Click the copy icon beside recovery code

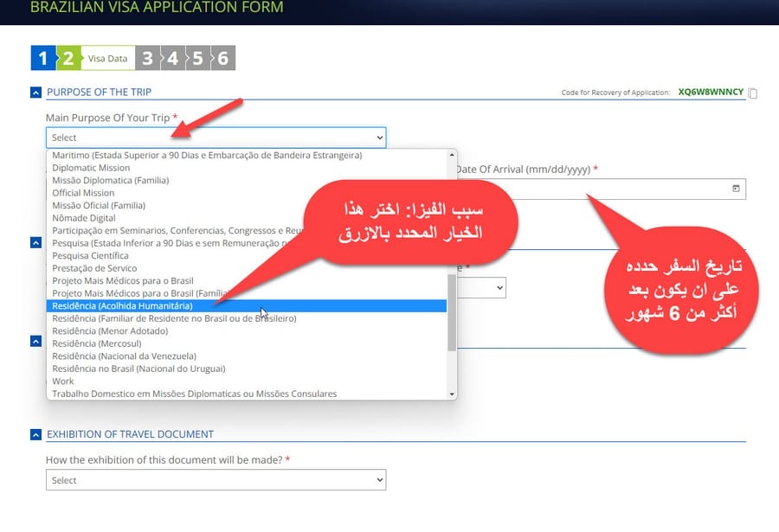pyautogui.click(x=753, y=93)
